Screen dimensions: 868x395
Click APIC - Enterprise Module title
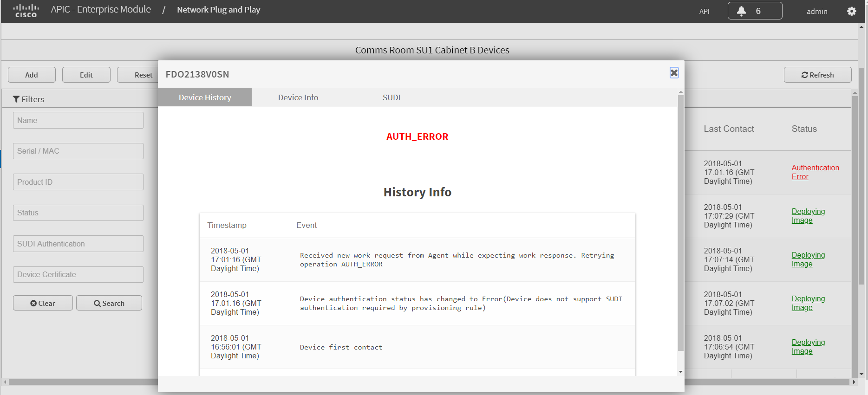coord(101,9)
